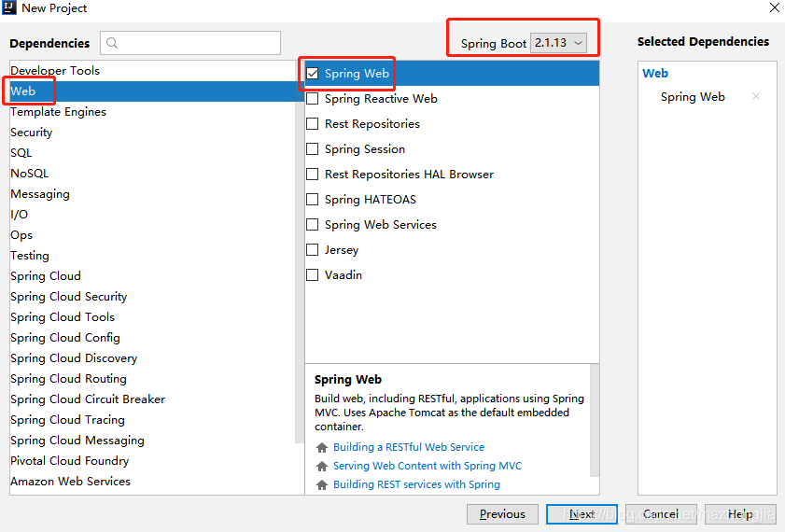Select Spring Cloud Circuit Breaker category
The width and height of the screenshot is (785, 532).
(153, 399)
